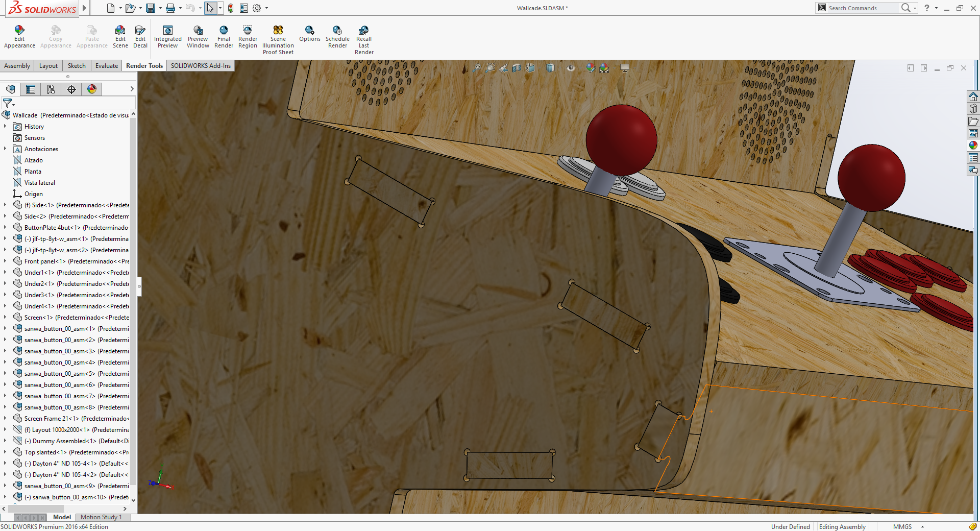This screenshot has height=531, width=980.
Task: Save the assembly with the Save icon
Action: coord(151,8)
